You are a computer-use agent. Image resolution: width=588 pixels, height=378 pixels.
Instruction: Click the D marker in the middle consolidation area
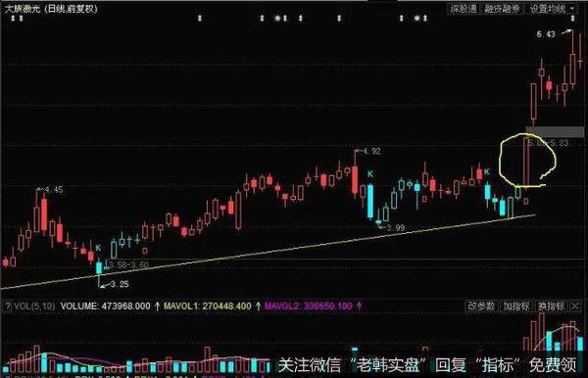click(424, 199)
